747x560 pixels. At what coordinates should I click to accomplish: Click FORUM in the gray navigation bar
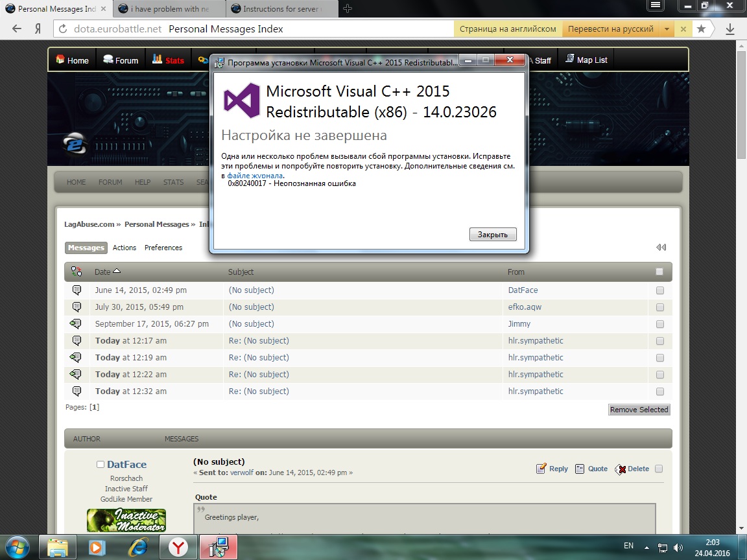tap(110, 182)
